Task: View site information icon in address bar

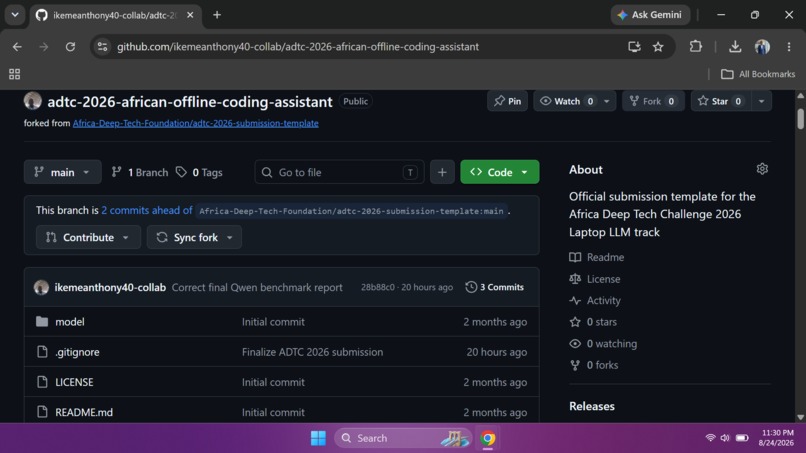Action: 103,47
